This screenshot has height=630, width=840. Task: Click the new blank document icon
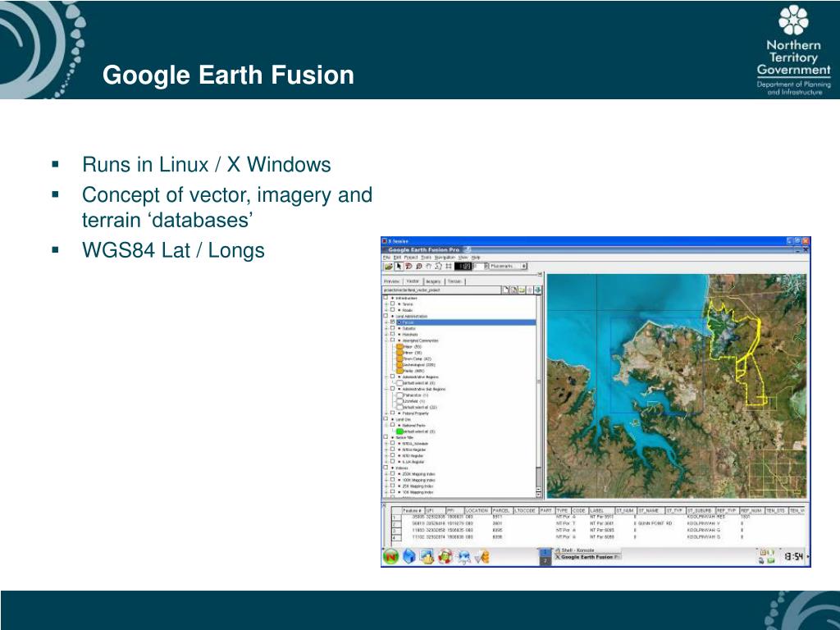(505, 290)
